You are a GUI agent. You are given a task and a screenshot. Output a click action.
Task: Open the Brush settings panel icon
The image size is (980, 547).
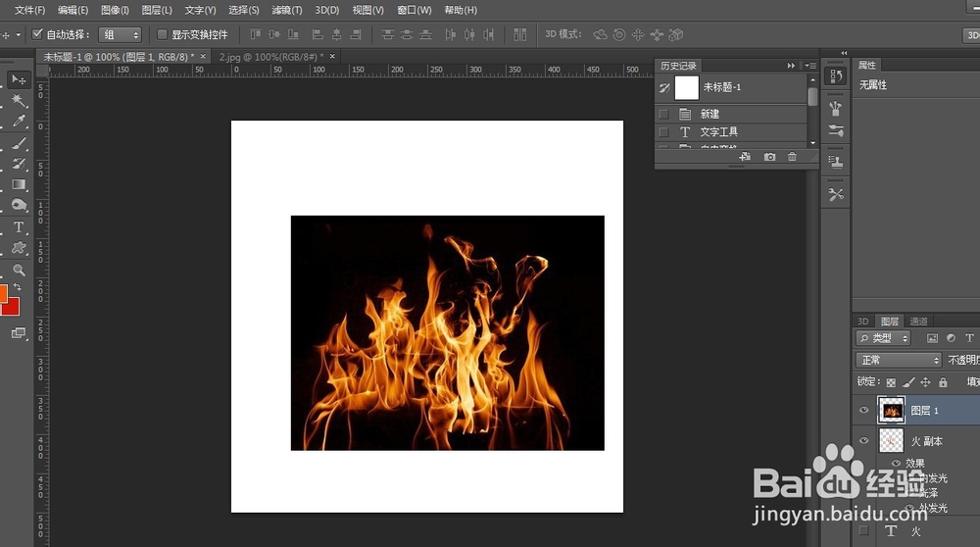836,130
